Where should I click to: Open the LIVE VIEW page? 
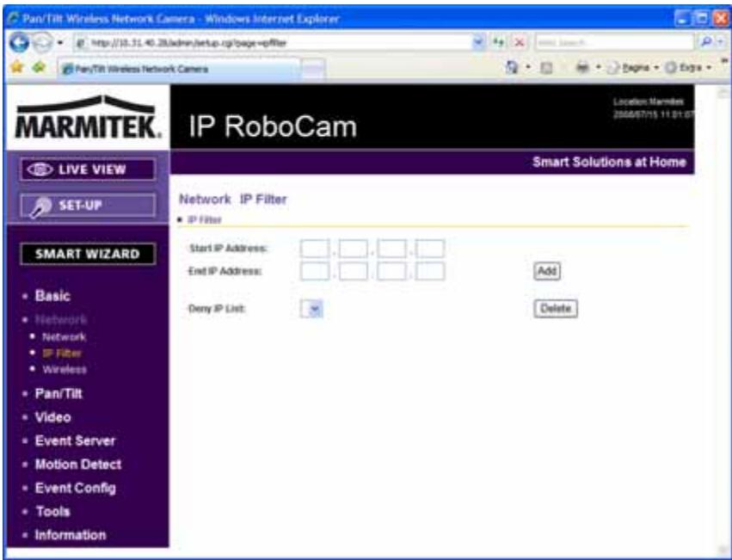[x=88, y=169]
